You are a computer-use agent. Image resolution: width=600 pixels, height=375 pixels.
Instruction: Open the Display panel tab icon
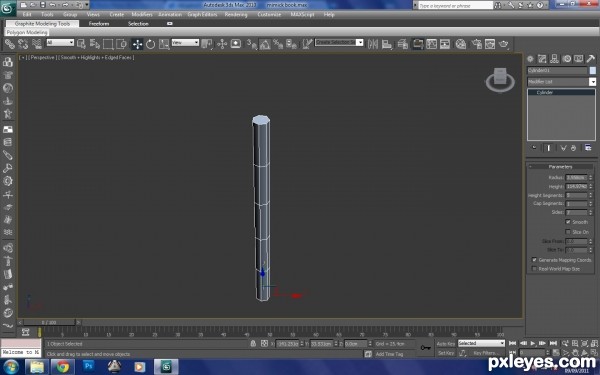tap(579, 59)
